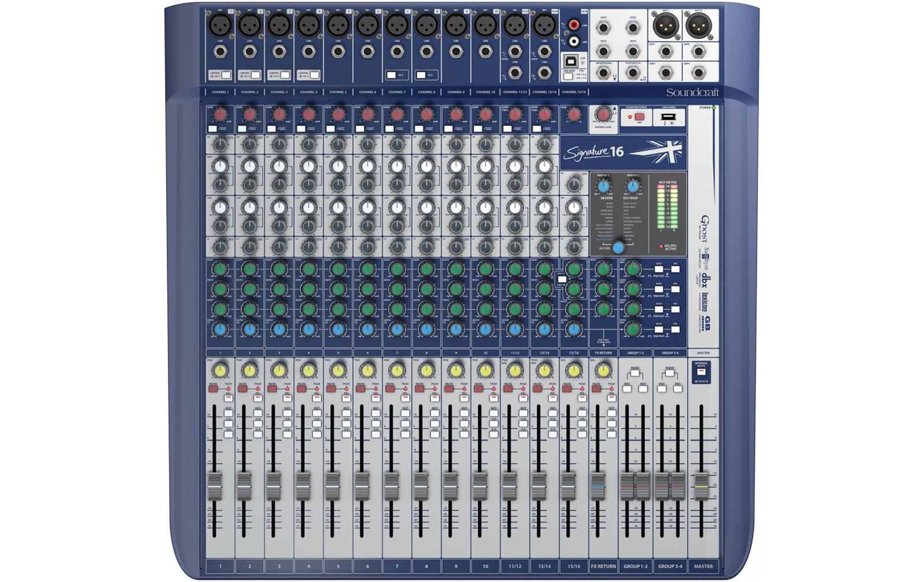Click the Soundcraft brand logo
924x582 pixels.
[692, 92]
